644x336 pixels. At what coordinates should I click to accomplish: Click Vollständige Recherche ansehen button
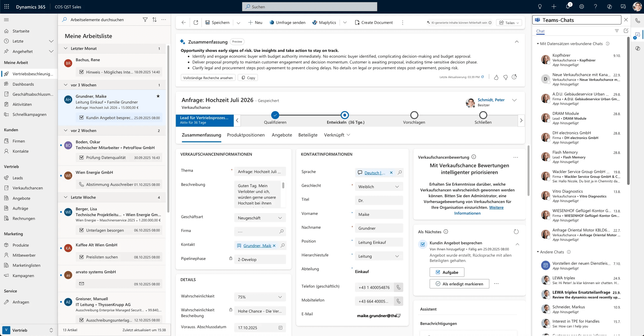[x=208, y=78]
